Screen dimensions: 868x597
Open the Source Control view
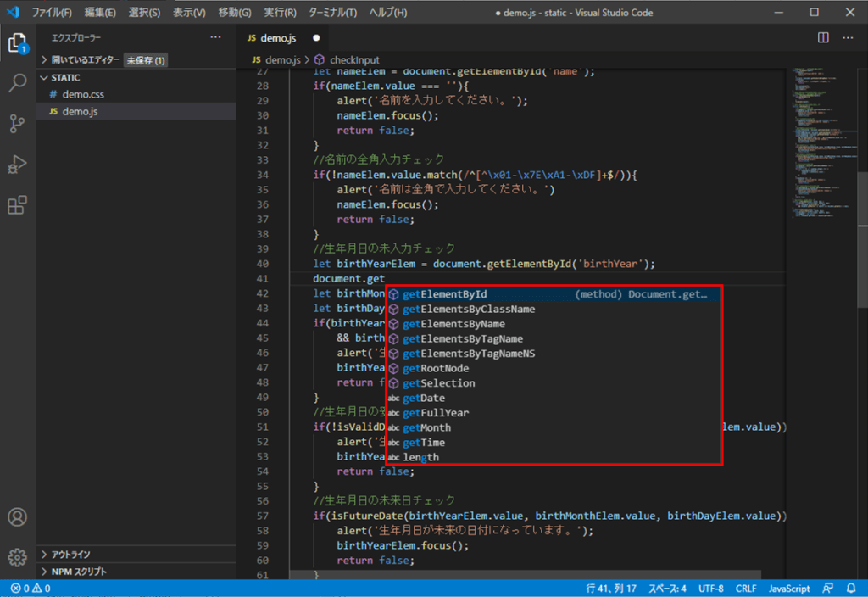pyautogui.click(x=17, y=123)
